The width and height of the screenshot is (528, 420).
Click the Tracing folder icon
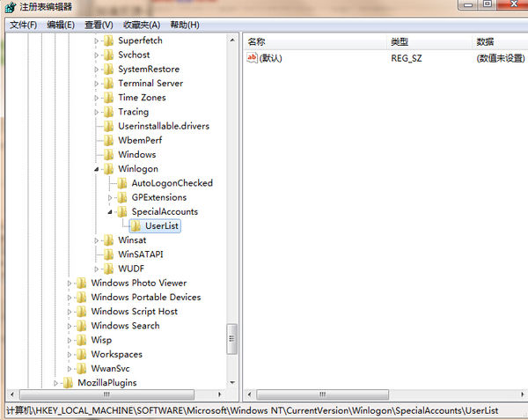(x=108, y=112)
